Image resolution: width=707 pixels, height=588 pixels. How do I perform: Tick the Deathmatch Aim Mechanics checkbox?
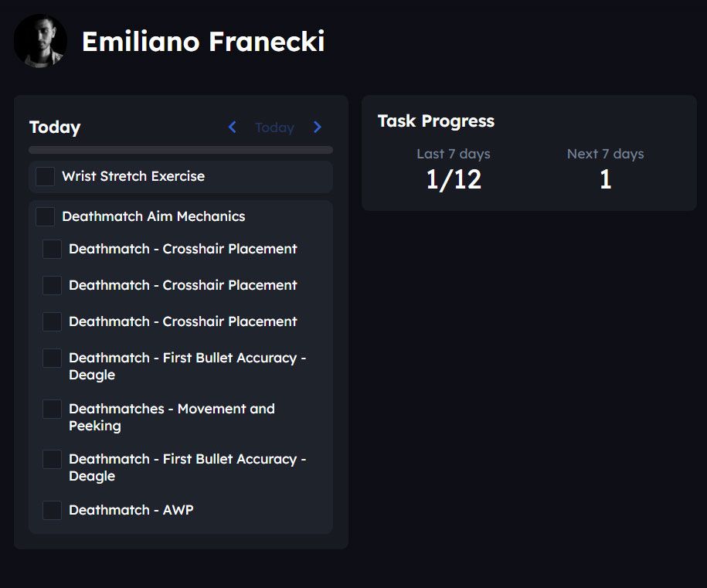(46, 216)
